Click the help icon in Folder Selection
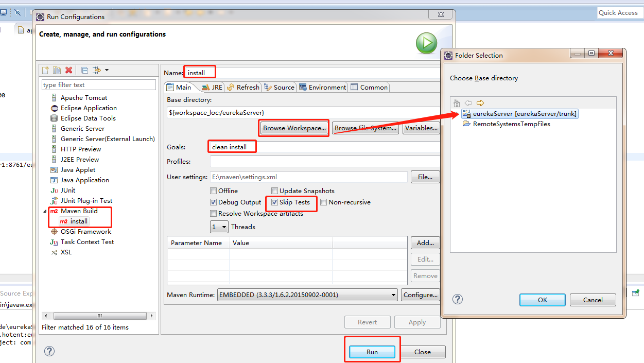644x363 pixels. click(x=457, y=299)
